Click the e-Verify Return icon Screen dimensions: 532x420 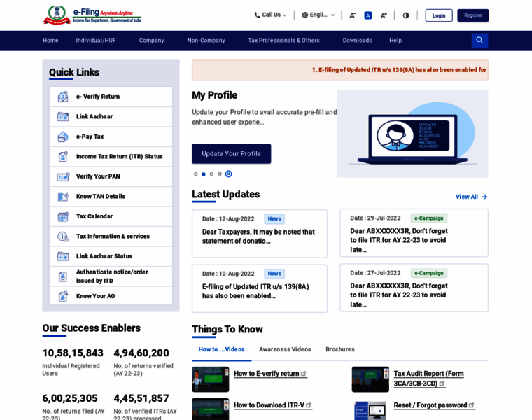[x=63, y=97]
